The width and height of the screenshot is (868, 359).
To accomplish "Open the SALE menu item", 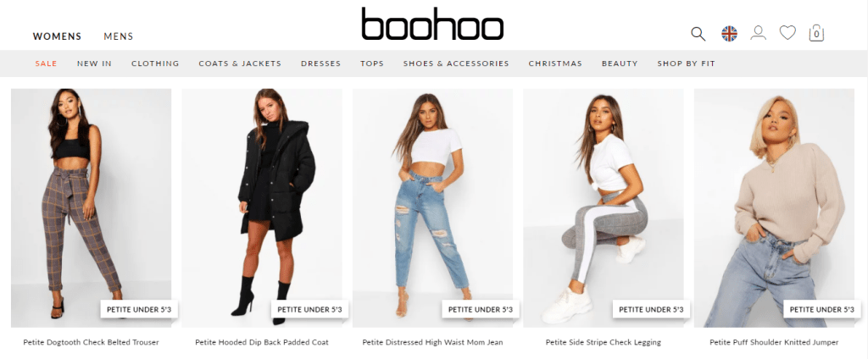I will tap(46, 64).
